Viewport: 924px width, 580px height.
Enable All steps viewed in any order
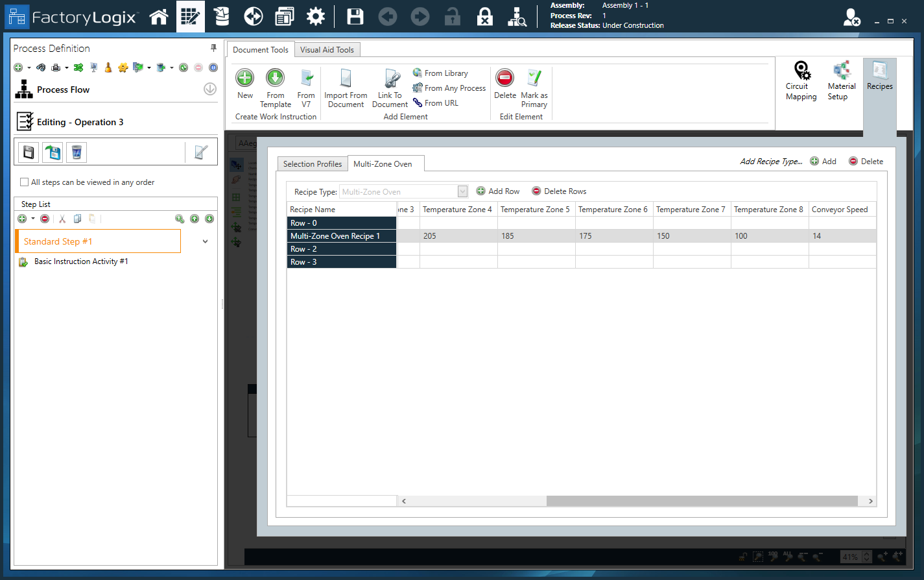coord(25,182)
